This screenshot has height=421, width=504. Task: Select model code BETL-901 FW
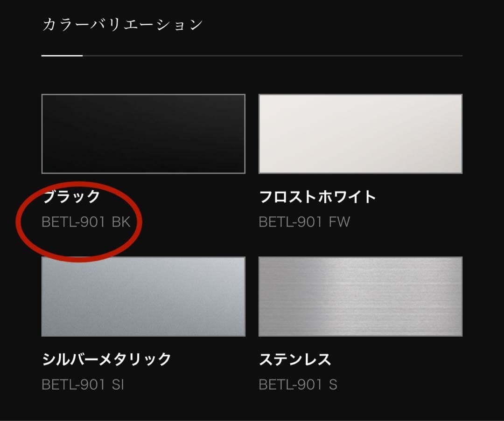[x=304, y=222]
